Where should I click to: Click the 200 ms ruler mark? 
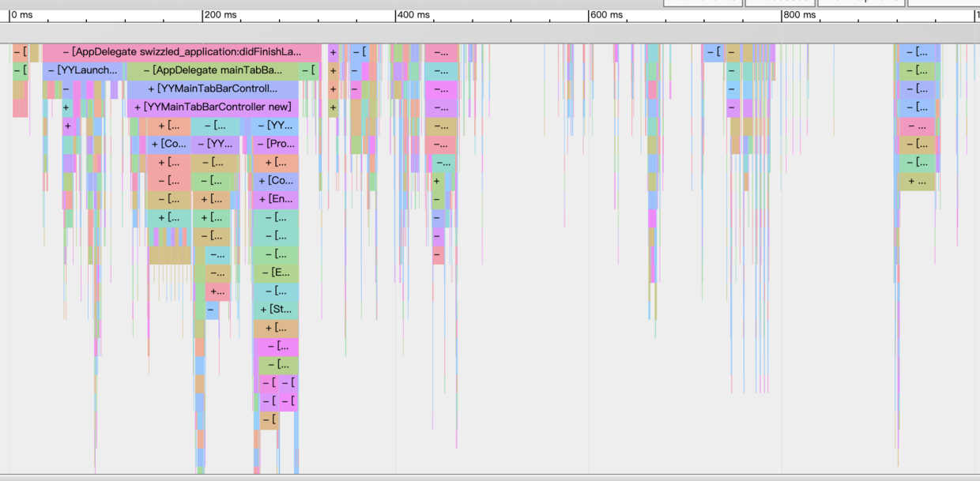pyautogui.click(x=220, y=15)
